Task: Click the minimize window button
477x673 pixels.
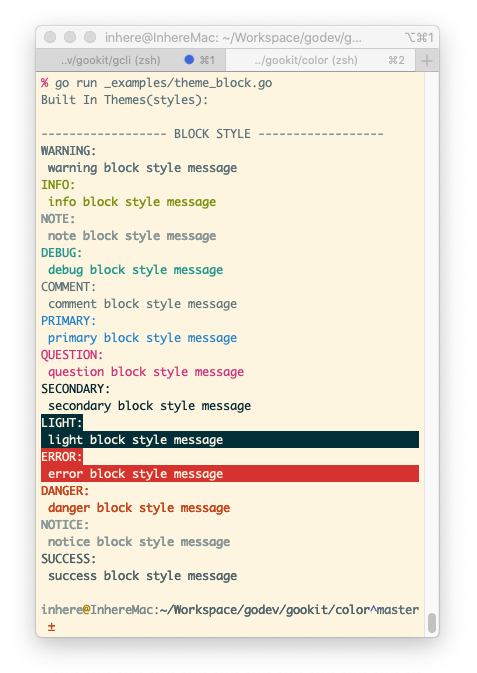Action: click(x=70, y=37)
